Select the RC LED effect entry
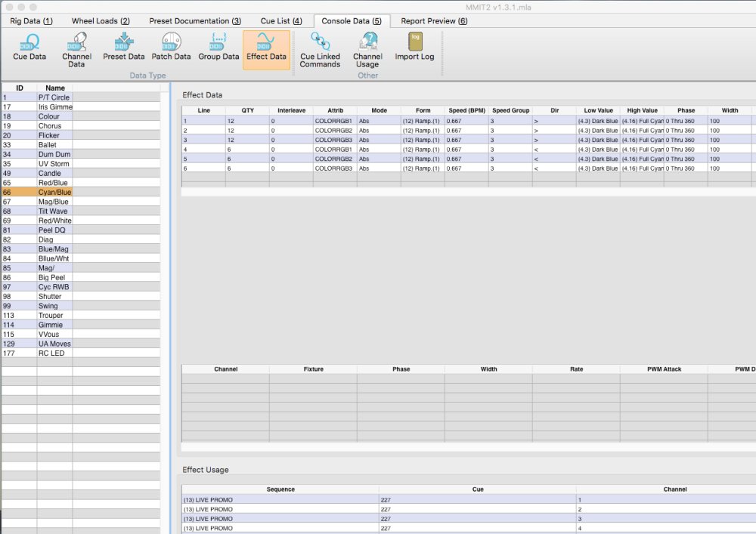This screenshot has width=756, height=534. (x=54, y=353)
